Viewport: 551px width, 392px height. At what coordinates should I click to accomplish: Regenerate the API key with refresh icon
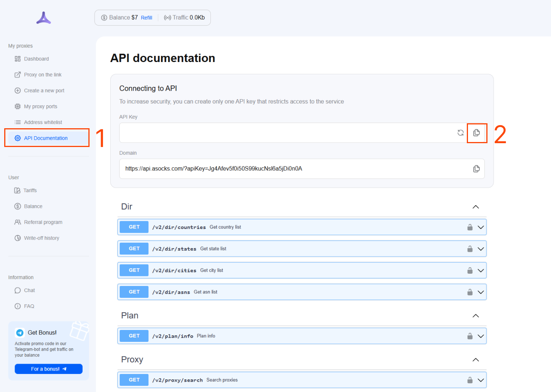(x=461, y=133)
